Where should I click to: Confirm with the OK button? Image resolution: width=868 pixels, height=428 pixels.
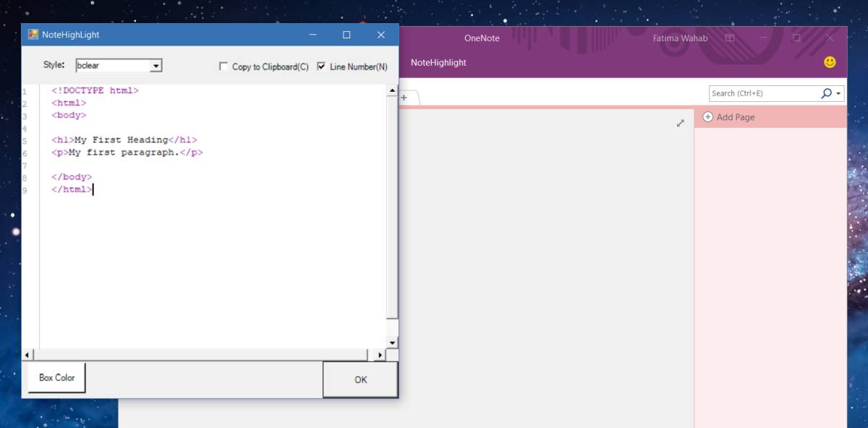[x=360, y=380]
